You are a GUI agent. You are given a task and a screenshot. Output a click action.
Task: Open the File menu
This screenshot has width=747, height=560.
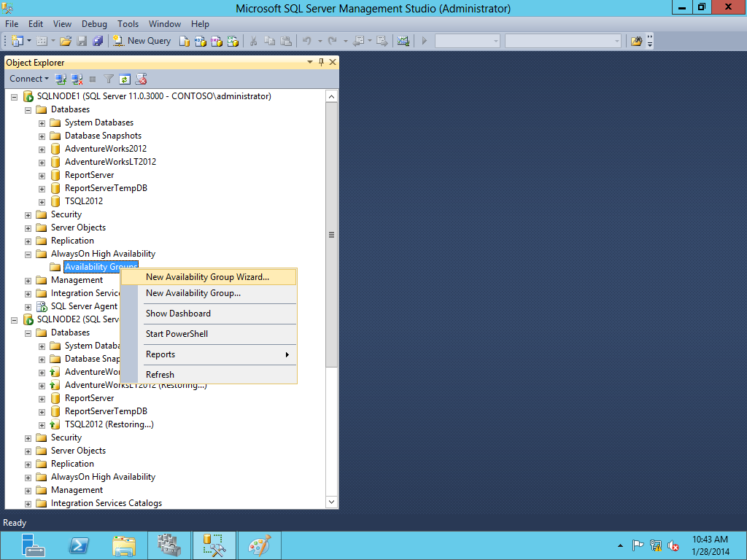click(12, 24)
